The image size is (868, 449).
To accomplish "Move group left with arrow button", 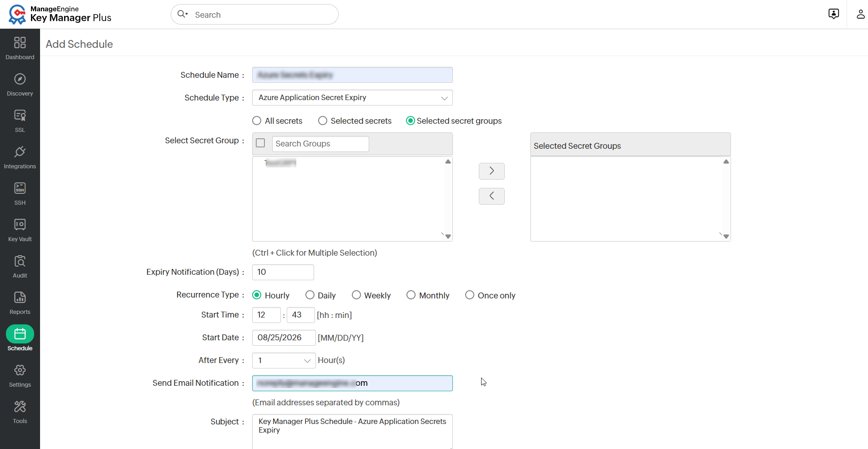I will (x=492, y=196).
